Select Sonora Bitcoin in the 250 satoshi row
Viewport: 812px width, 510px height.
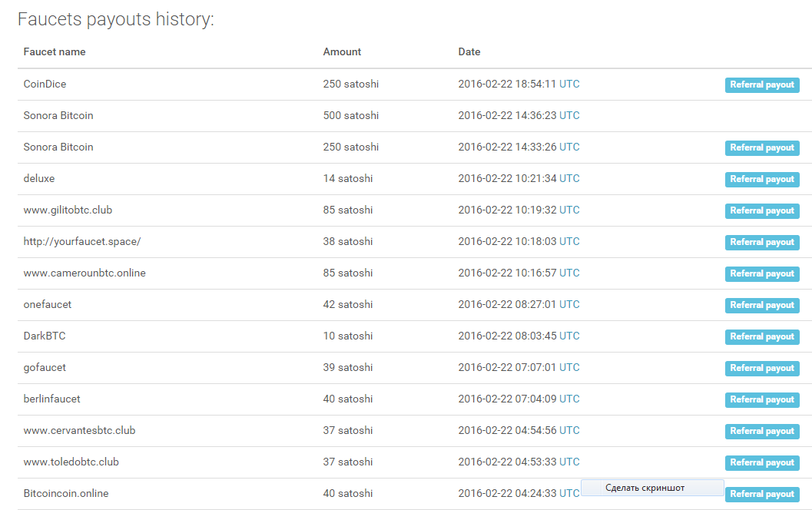tap(58, 147)
